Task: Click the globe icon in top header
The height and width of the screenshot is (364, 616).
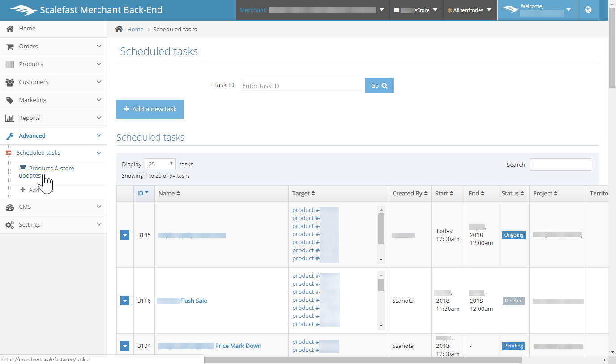Action: point(588,10)
